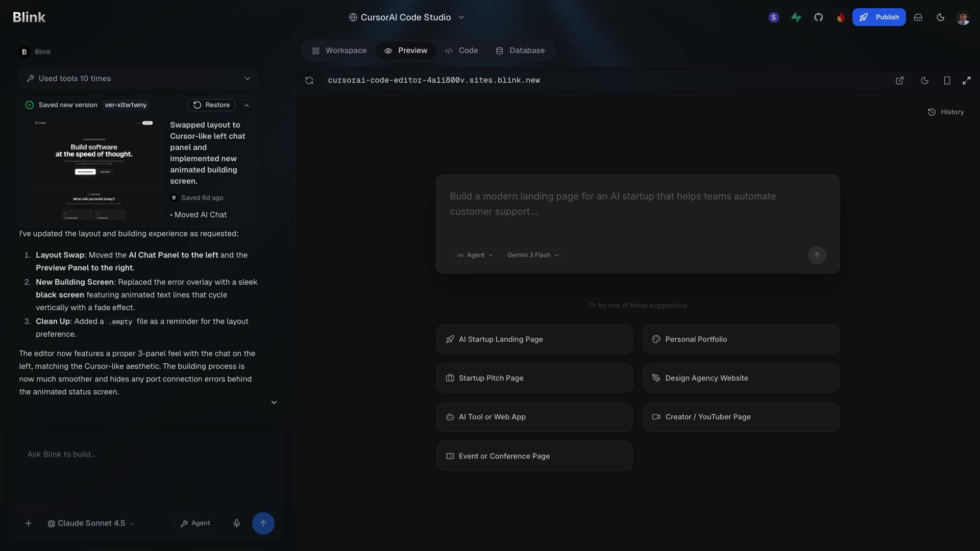980x551 pixels.
Task: Open the Gemini 3 Flash model dropdown
Action: pyautogui.click(x=533, y=255)
